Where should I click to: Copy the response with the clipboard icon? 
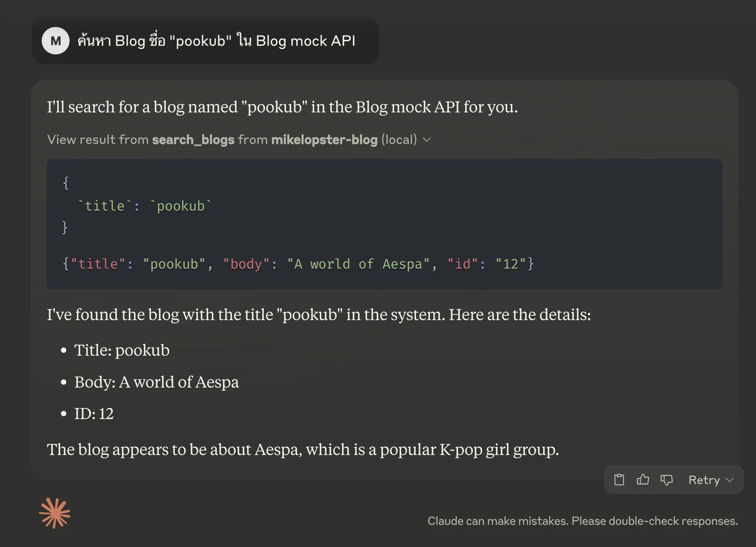point(619,480)
